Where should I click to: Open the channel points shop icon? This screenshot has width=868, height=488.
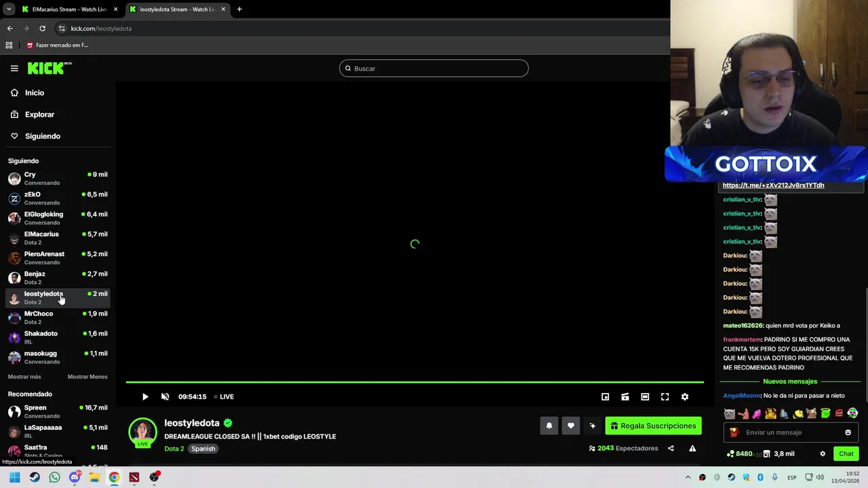point(767,453)
